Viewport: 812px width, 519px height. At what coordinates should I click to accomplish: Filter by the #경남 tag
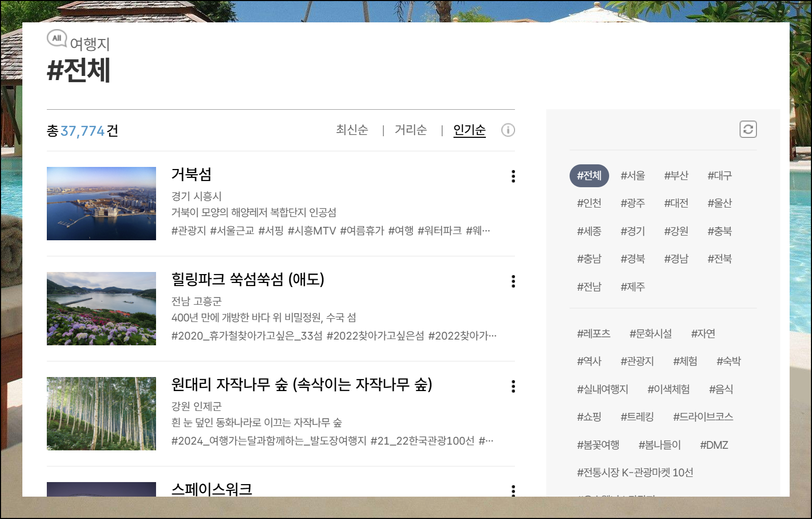pyautogui.click(x=676, y=259)
